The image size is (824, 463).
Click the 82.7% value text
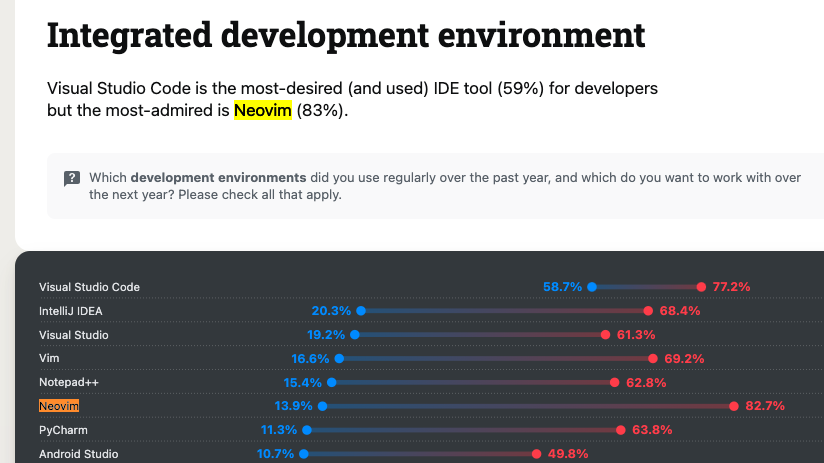[x=765, y=406]
